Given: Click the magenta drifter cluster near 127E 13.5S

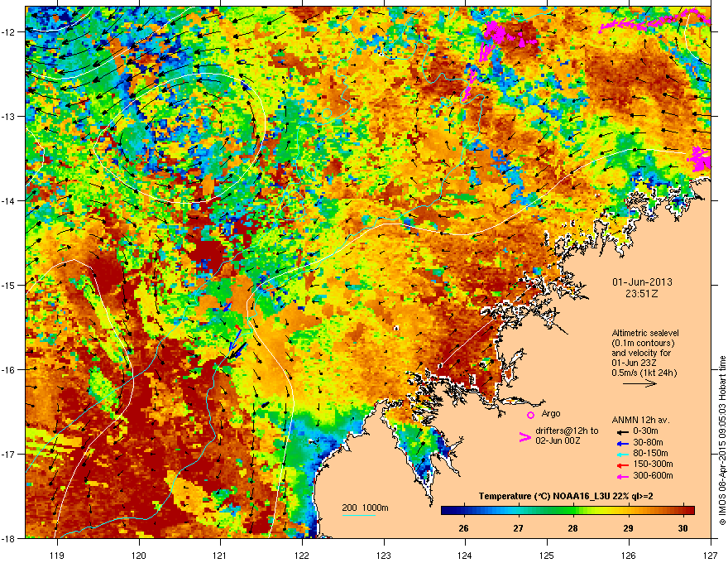Looking at the screenshot, I should click(x=700, y=158).
